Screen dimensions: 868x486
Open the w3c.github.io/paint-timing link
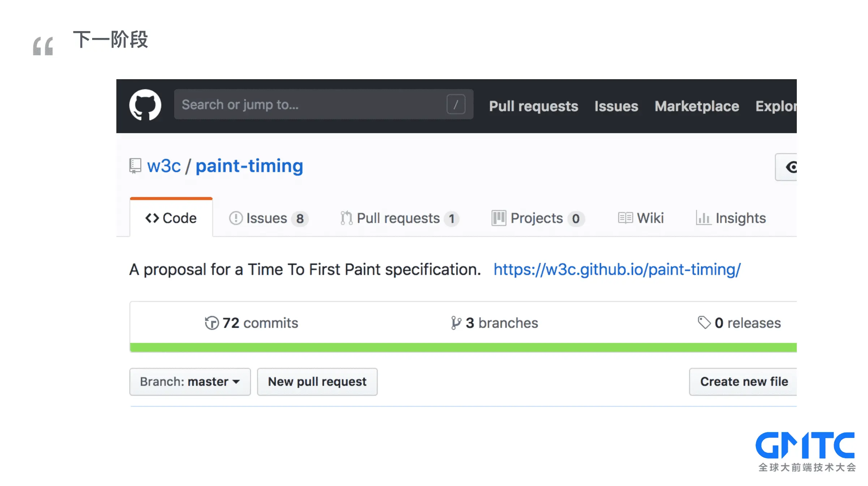tap(617, 270)
